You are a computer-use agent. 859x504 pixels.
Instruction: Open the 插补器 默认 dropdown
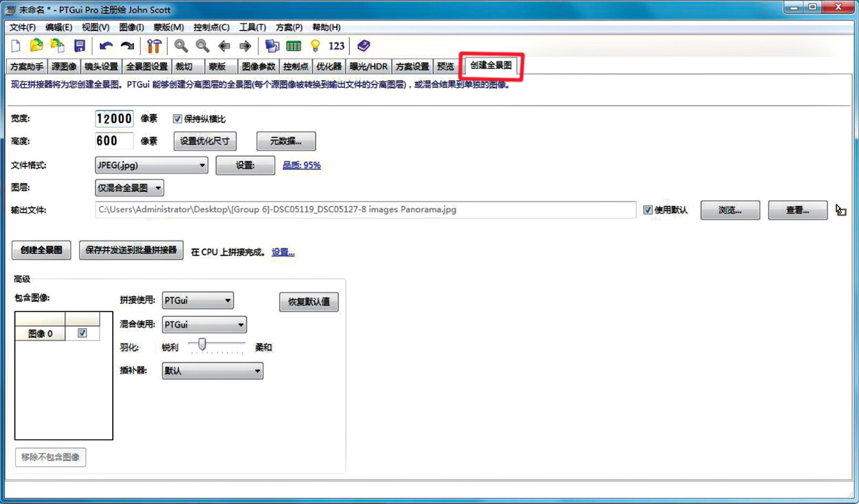(213, 371)
